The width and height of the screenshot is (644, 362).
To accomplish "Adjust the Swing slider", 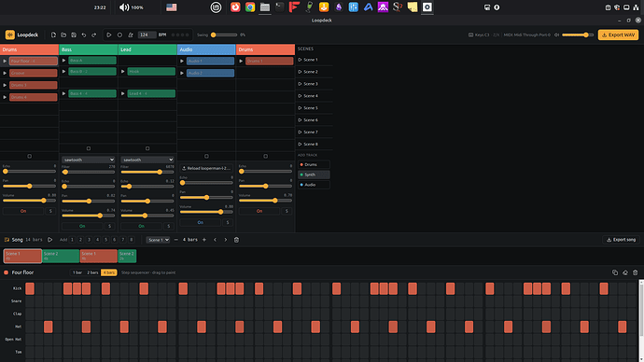I will coord(224,35).
